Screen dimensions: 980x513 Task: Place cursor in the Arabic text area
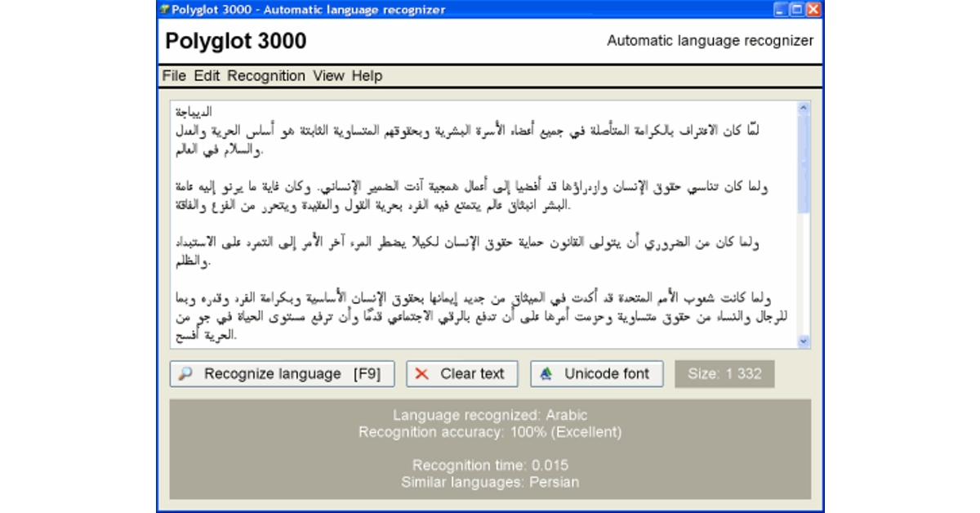coord(482,221)
